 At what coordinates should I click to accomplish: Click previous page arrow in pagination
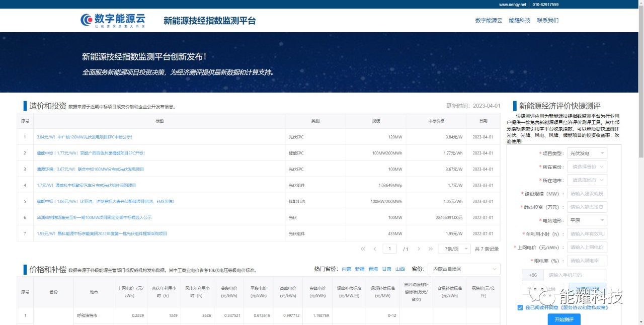coord(375,249)
